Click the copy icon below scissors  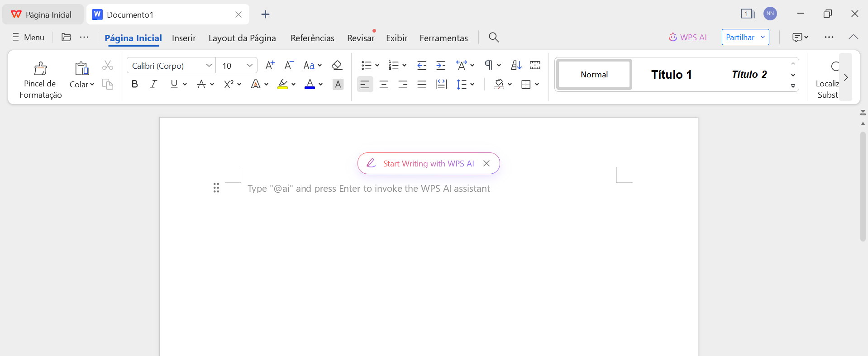(108, 84)
